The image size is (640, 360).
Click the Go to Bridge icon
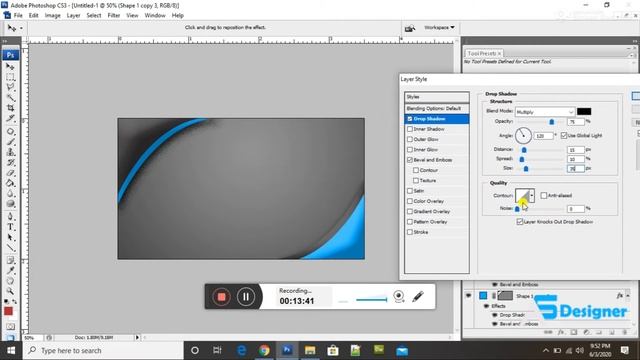click(x=409, y=28)
